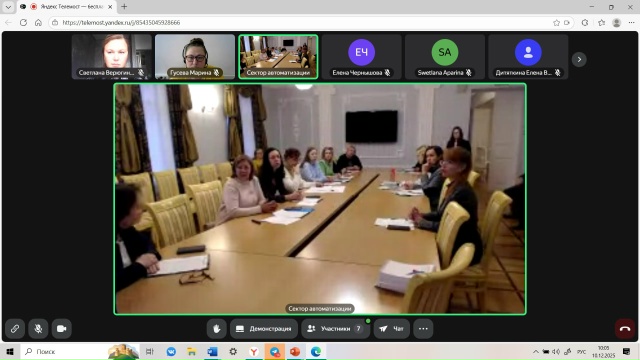Select Елена Чернышова participant tile

click(x=362, y=56)
